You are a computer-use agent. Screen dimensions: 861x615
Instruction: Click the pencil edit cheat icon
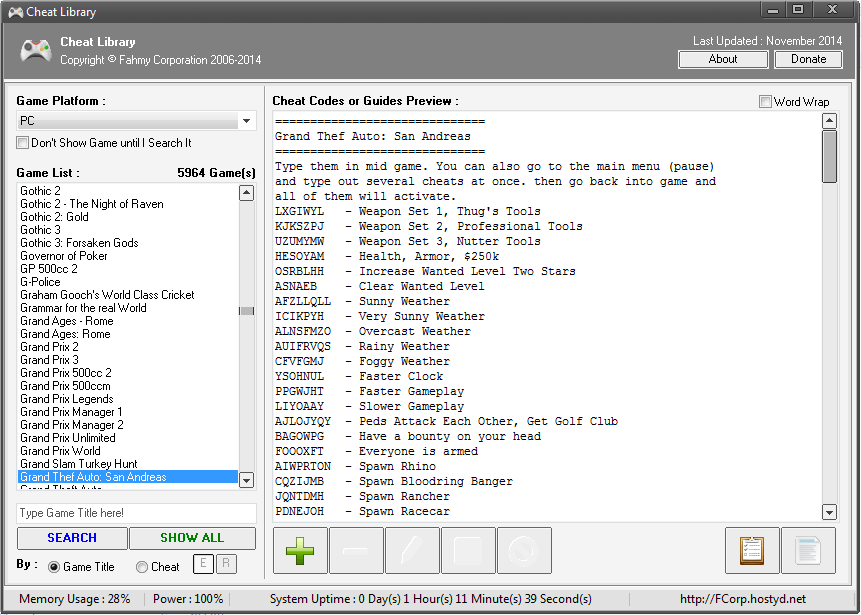tap(412, 551)
